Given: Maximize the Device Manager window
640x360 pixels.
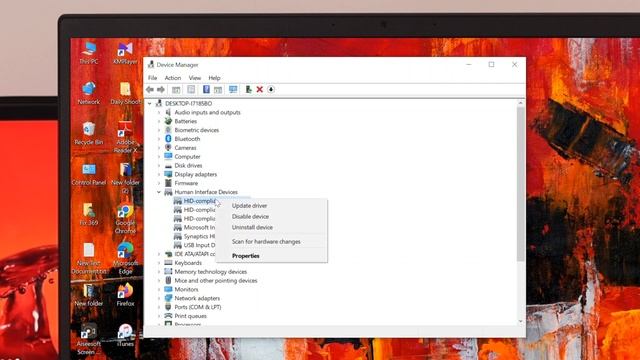Looking at the screenshot, I should 491,64.
